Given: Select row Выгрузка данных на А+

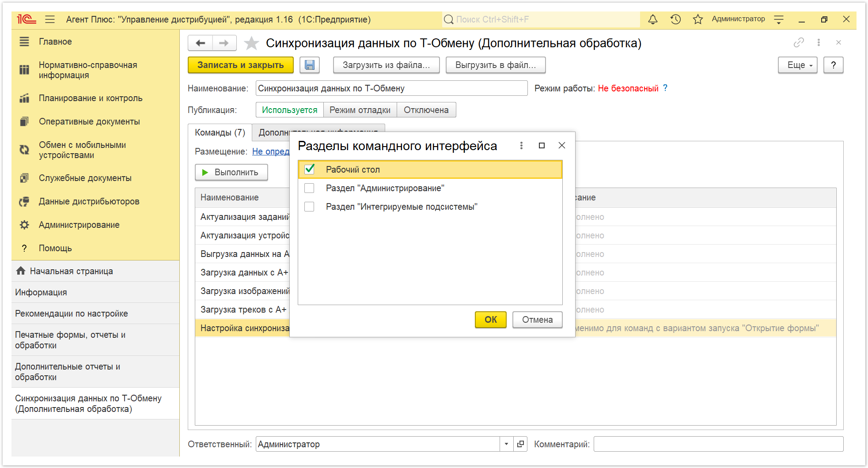Looking at the screenshot, I should (243, 254).
